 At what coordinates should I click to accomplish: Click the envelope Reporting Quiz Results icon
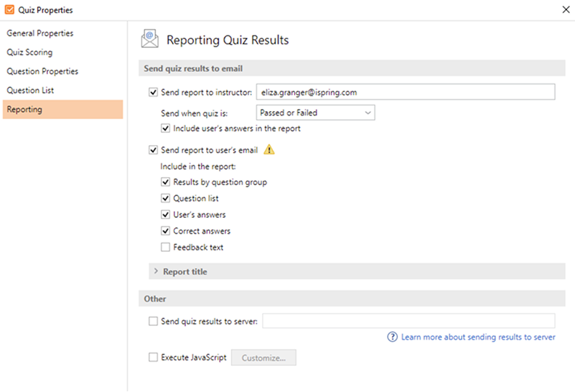[x=150, y=39]
